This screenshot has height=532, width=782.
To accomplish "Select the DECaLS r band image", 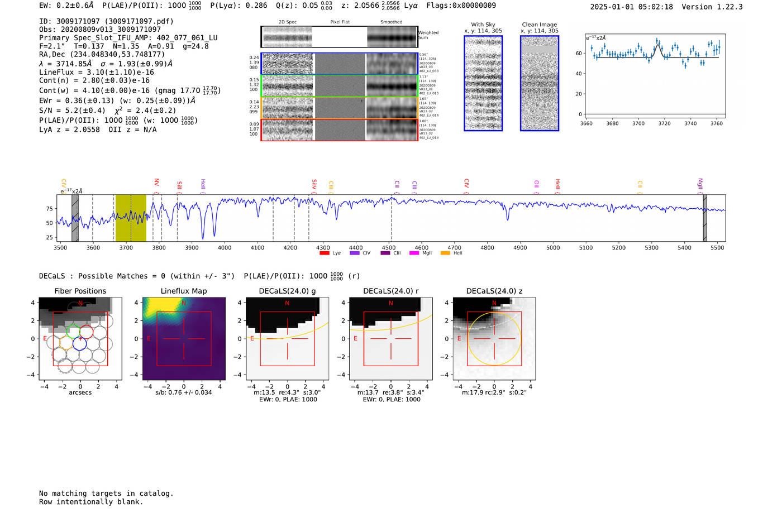I will coord(390,339).
